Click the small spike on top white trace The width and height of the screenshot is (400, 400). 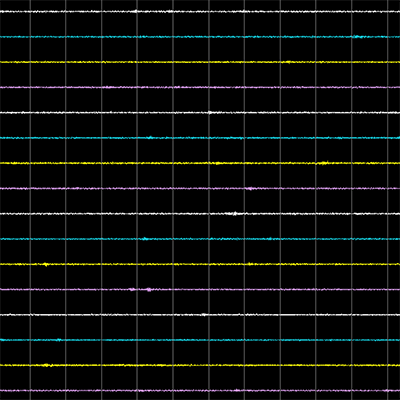point(135,11)
